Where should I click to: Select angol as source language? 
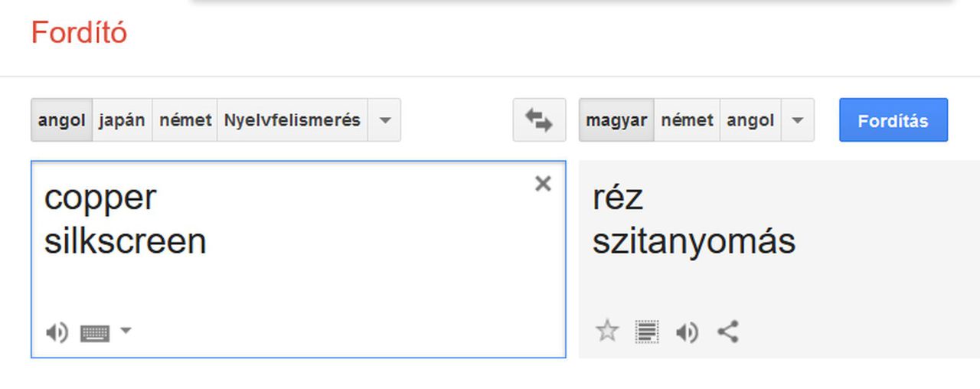pos(62,120)
